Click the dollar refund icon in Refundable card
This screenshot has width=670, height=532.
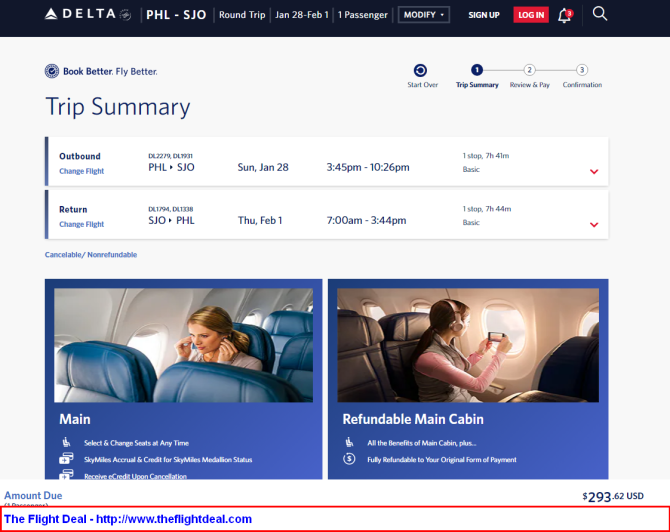coord(349,459)
